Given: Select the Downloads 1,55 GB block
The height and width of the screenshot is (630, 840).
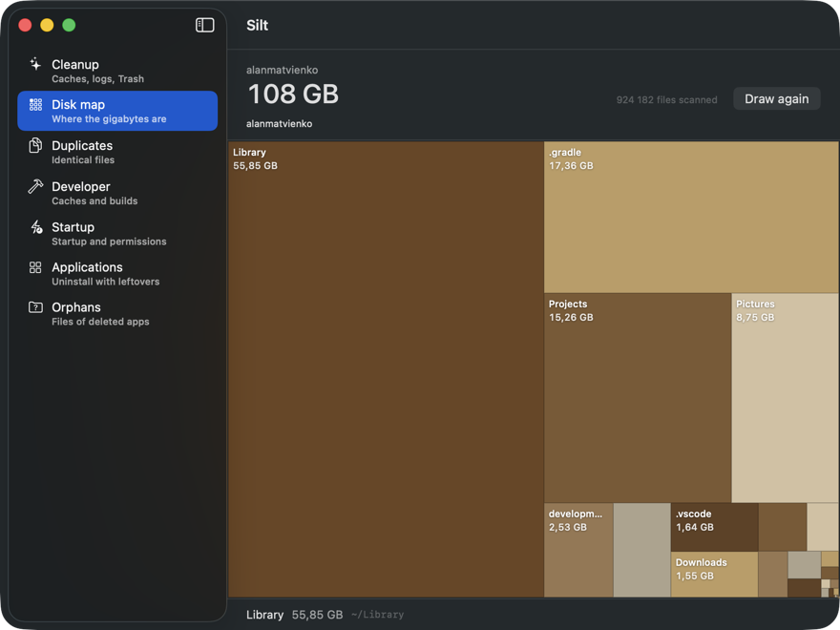Looking at the screenshot, I should [714, 575].
